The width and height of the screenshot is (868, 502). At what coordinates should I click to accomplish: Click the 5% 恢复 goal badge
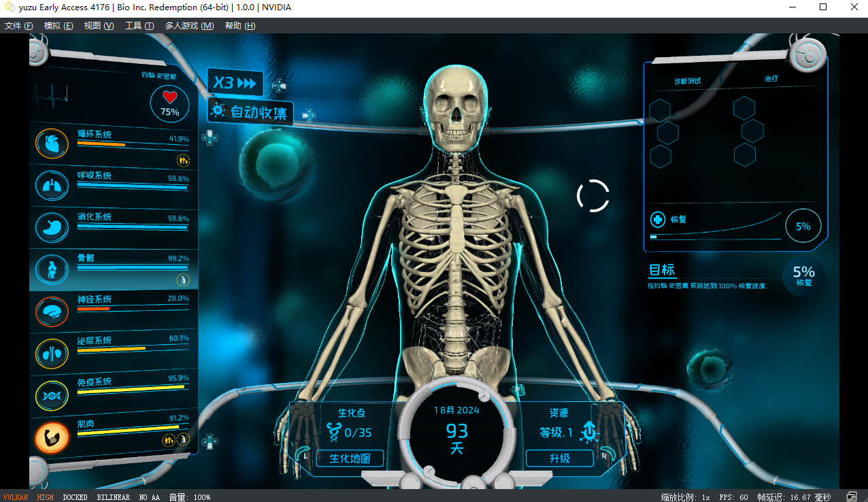pyautogui.click(x=803, y=276)
